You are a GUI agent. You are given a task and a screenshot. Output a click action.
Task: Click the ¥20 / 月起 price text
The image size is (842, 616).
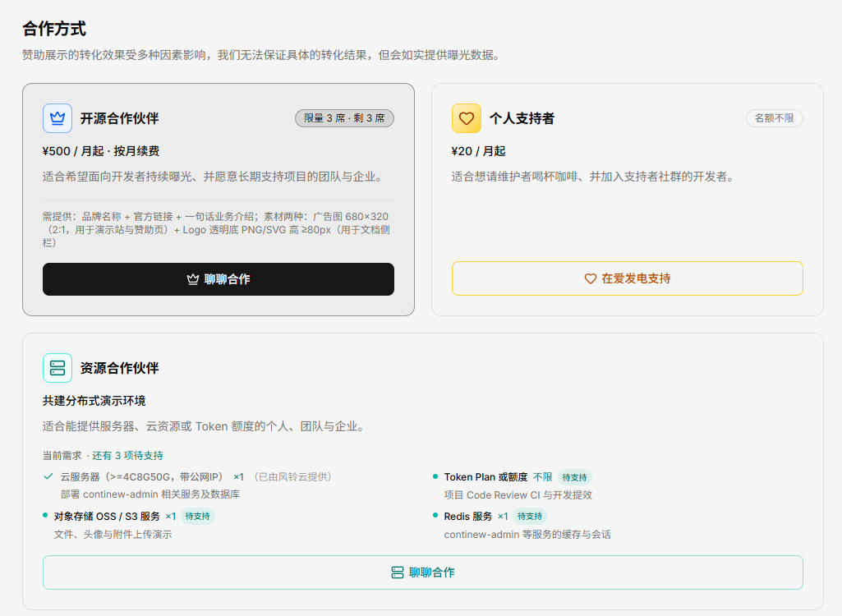(478, 151)
